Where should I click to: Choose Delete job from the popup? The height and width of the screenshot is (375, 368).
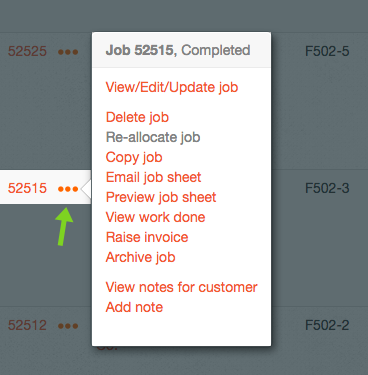tap(137, 117)
